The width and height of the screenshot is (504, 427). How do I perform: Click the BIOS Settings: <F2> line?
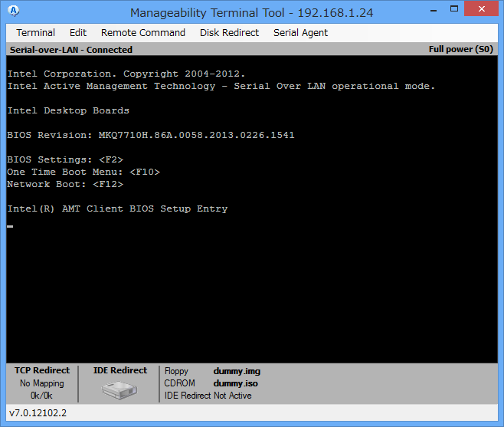click(65, 159)
